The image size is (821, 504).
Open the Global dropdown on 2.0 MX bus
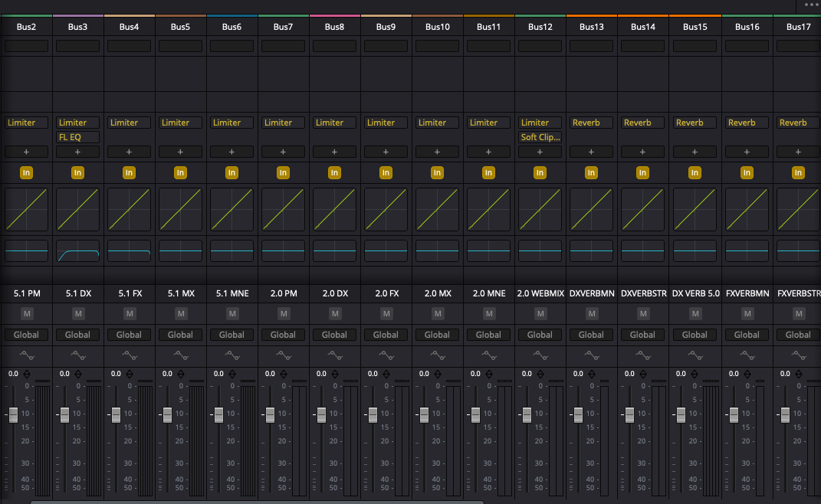click(437, 335)
